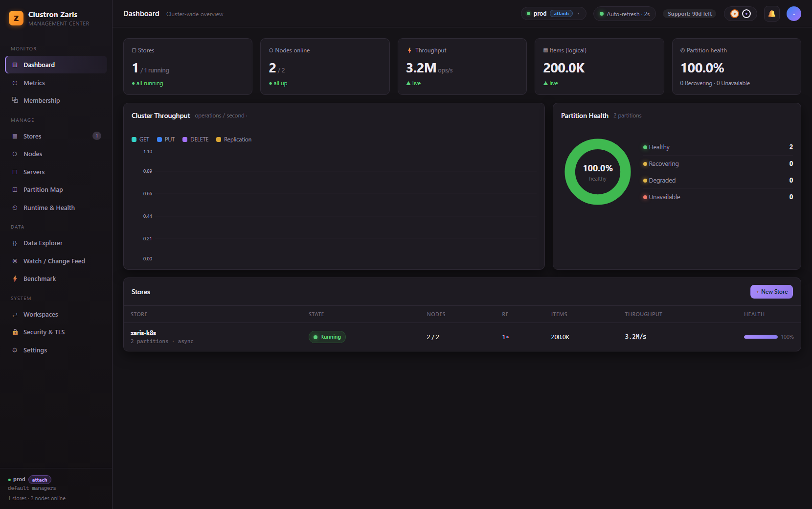Expand the prod workspace dropdown arrow
Viewport: 812px width, 509px height.
[x=578, y=14]
